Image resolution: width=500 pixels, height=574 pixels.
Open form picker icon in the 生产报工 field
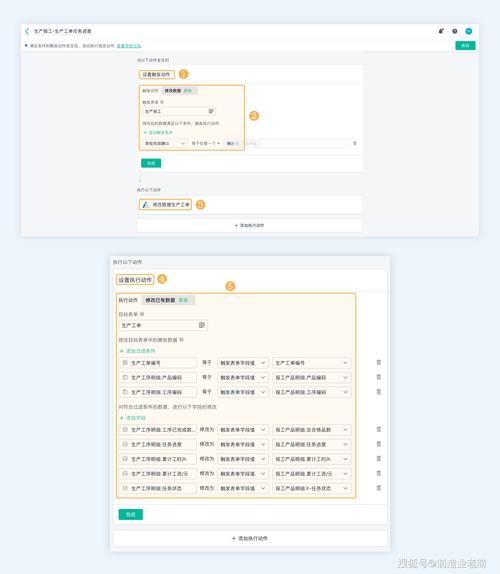(211, 111)
